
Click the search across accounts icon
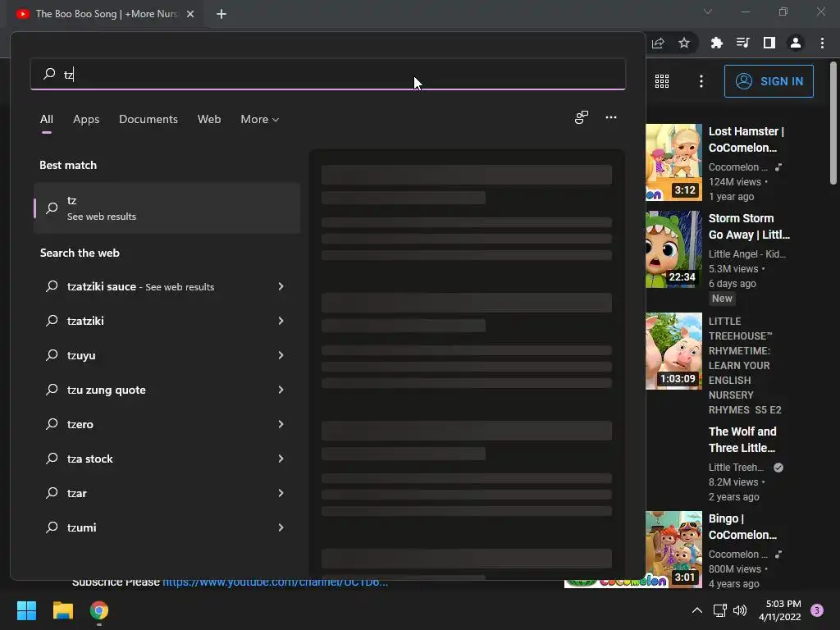582,117
